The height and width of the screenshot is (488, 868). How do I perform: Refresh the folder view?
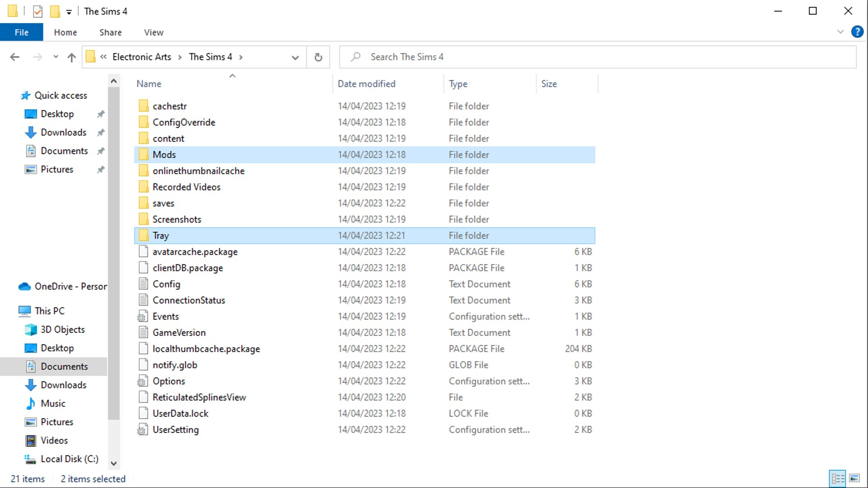pos(318,57)
